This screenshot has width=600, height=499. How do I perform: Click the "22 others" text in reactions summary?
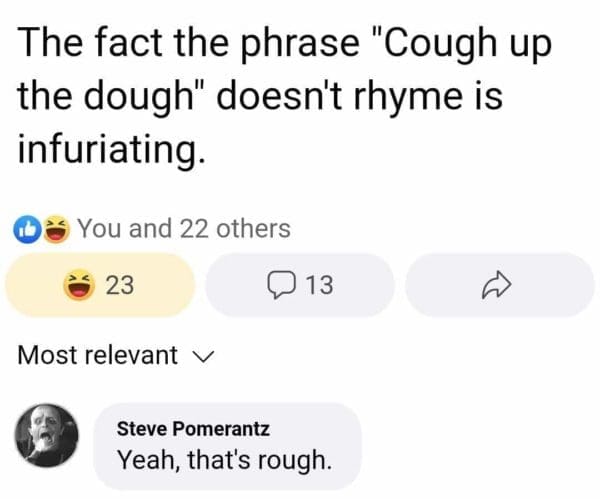(x=235, y=229)
